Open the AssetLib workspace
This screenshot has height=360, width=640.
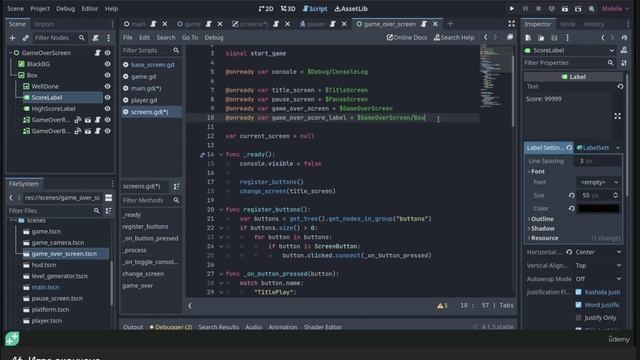click(x=351, y=9)
